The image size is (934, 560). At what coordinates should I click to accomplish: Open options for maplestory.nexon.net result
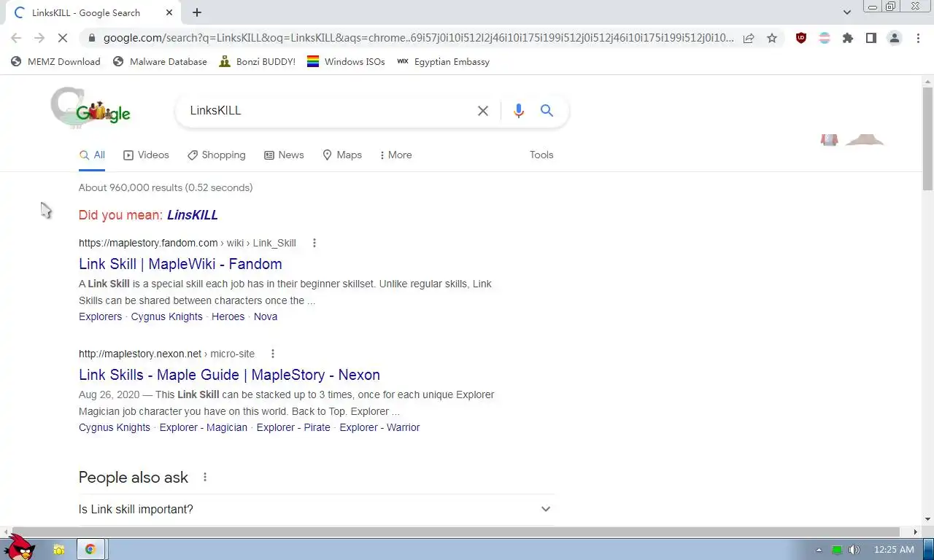[x=273, y=354]
